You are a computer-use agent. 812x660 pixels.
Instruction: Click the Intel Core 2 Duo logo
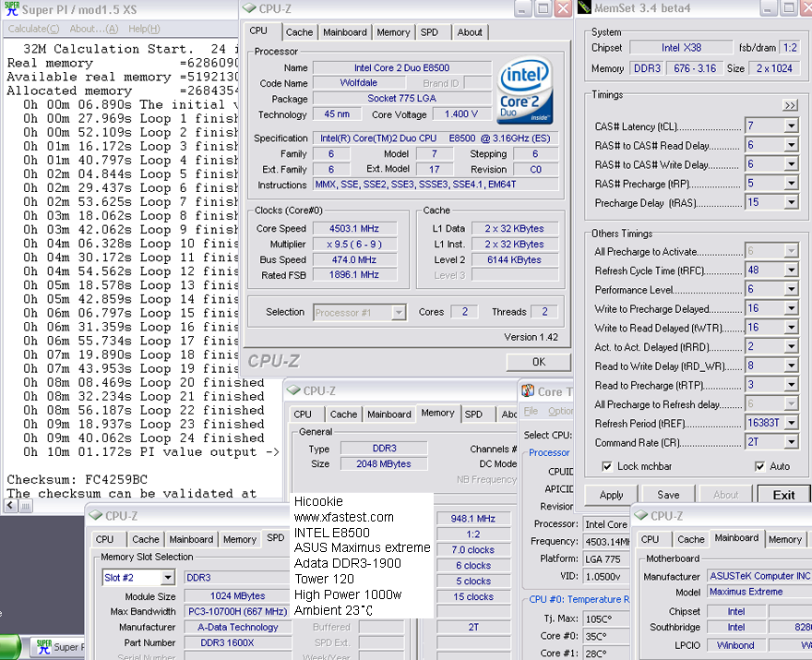[x=525, y=91]
